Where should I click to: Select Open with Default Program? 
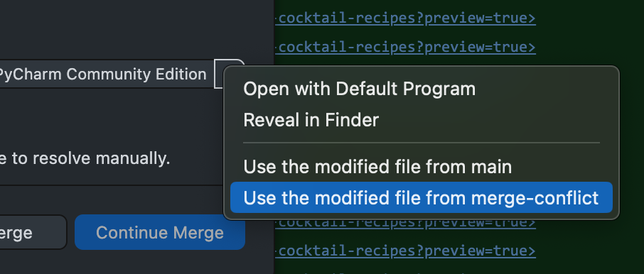click(x=360, y=89)
